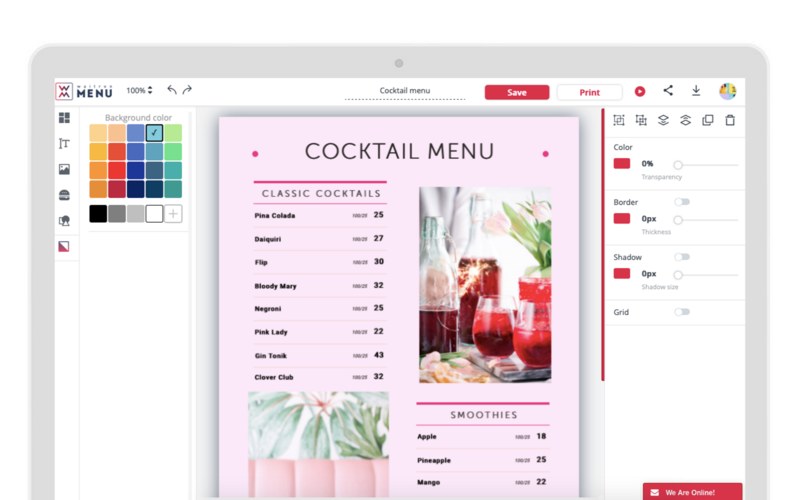Bring the element forward in layers
Screen dimensions: 800x500
(x=685, y=120)
